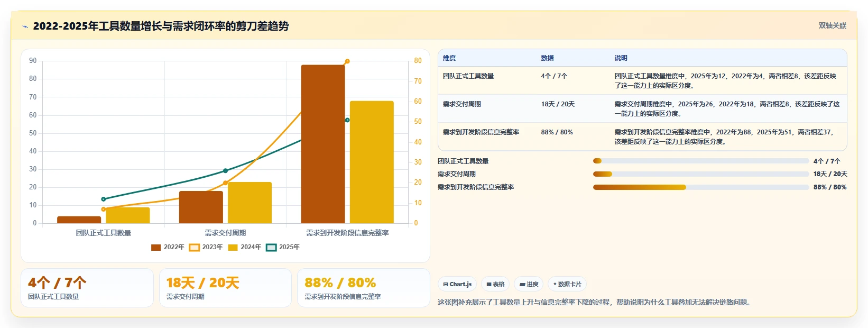Click the orange line point at the chart top
The height and width of the screenshot is (328, 868).
[347, 61]
